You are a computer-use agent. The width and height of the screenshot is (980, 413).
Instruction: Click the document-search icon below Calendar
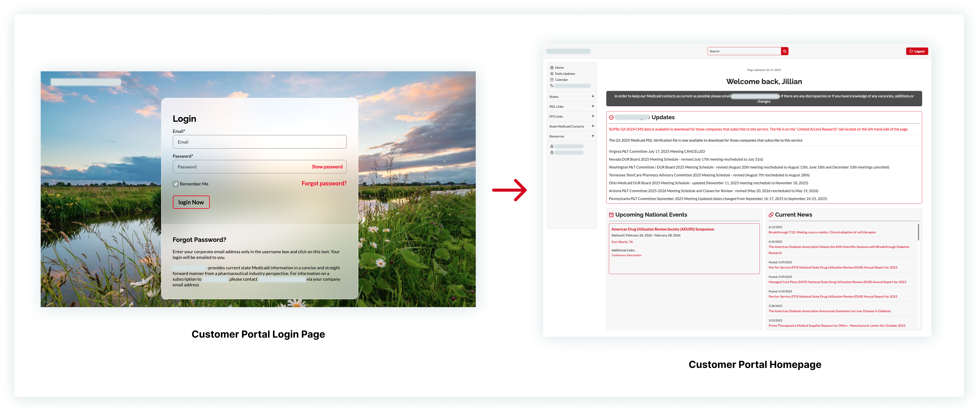[x=552, y=86]
